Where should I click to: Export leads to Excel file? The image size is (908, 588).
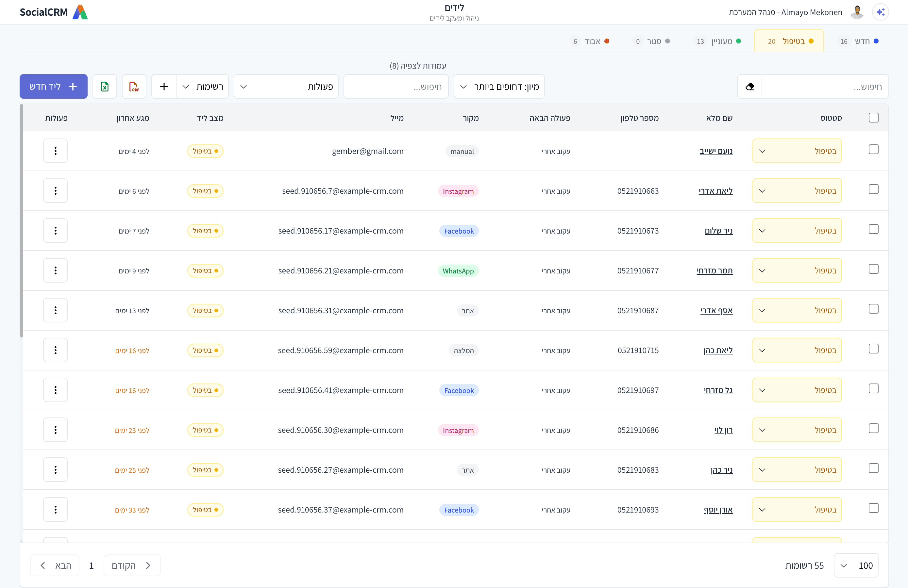(105, 87)
